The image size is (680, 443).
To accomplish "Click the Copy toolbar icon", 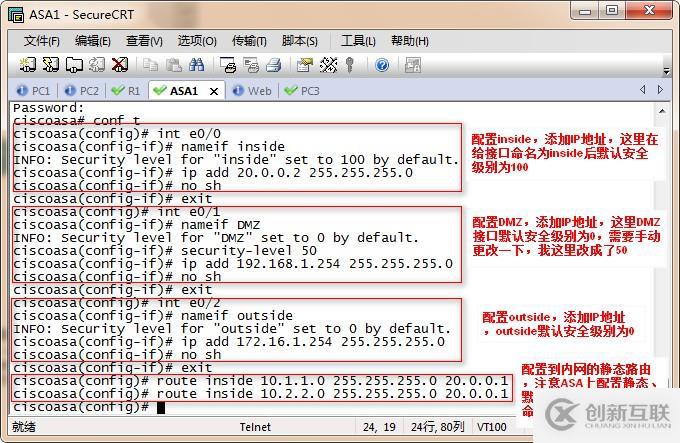I will point(150,65).
